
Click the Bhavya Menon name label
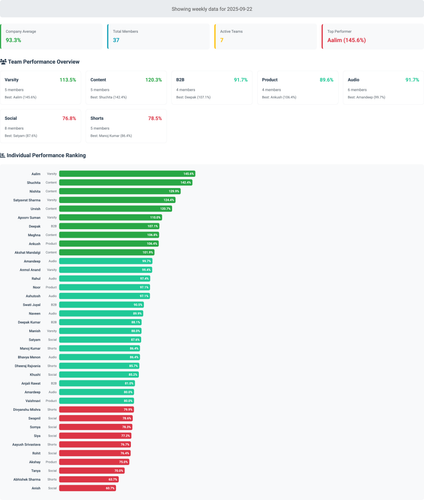click(29, 357)
